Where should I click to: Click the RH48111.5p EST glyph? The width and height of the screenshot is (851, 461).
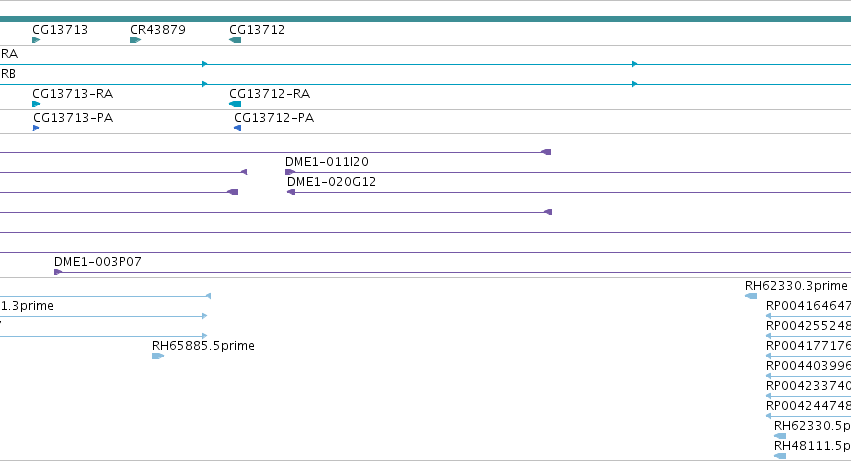coord(780,456)
